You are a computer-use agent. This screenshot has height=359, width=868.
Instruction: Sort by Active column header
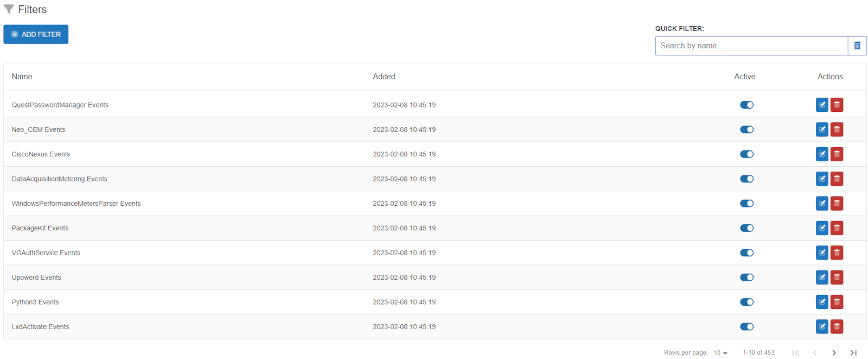[x=744, y=77]
